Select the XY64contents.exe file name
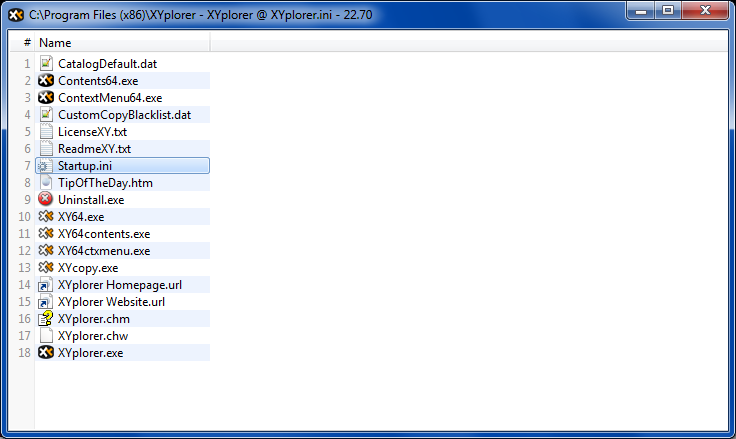This screenshot has height=439, width=736. coord(104,234)
